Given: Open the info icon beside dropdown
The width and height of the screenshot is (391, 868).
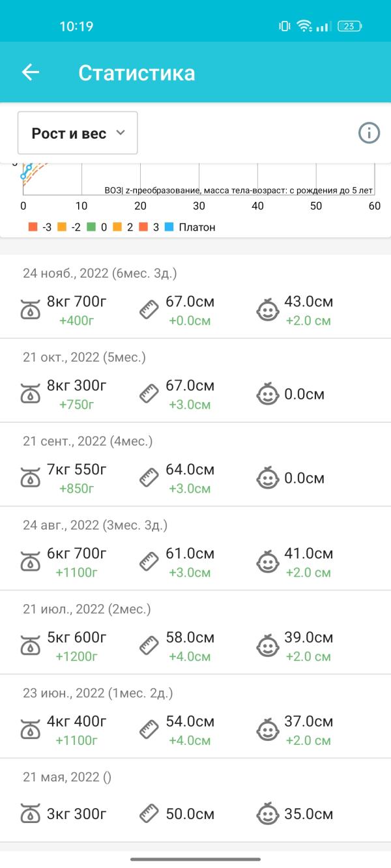Looking at the screenshot, I should (x=369, y=133).
